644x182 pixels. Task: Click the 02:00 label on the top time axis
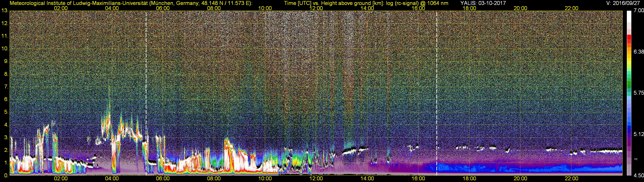tap(61, 8)
